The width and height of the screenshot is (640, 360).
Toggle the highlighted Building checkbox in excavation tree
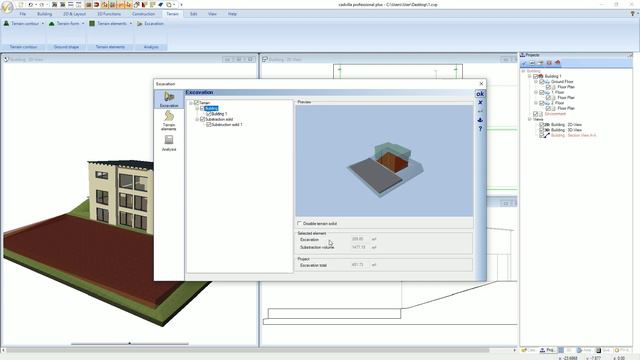click(202, 108)
